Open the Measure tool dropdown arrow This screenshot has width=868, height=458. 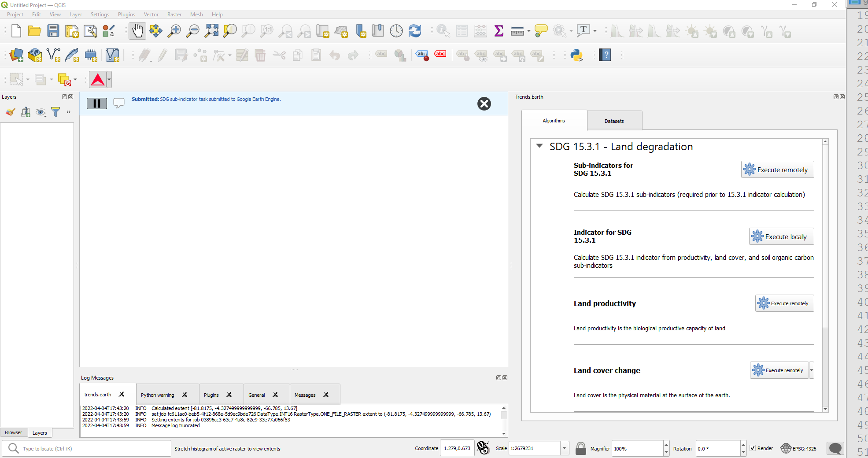pos(528,31)
